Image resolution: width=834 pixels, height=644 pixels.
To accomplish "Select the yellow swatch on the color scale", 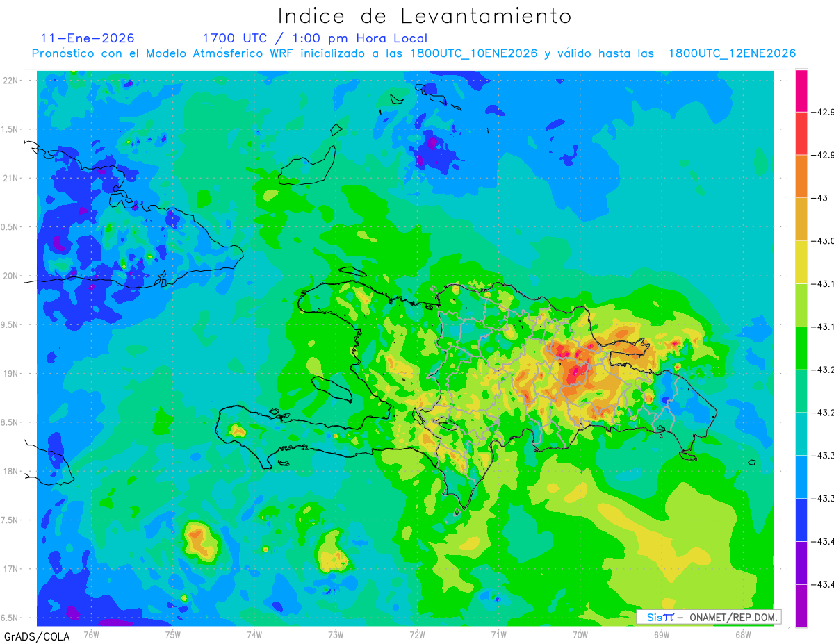I will (801, 262).
